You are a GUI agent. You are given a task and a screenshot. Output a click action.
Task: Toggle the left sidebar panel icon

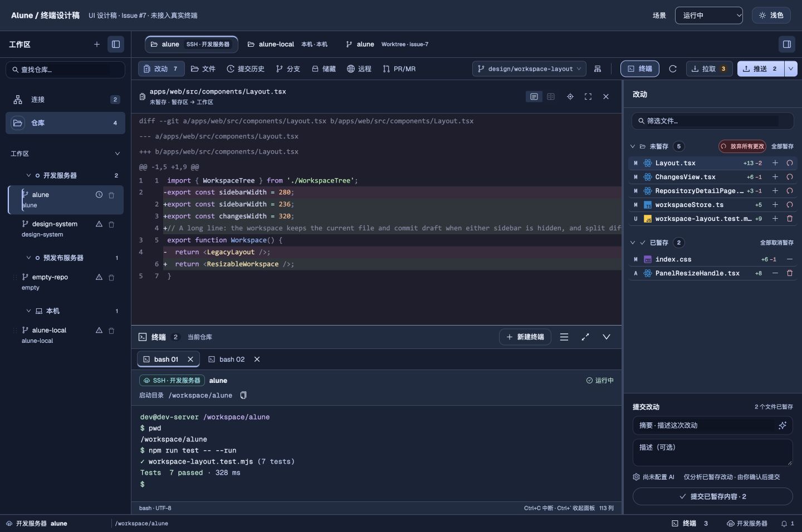click(x=116, y=45)
